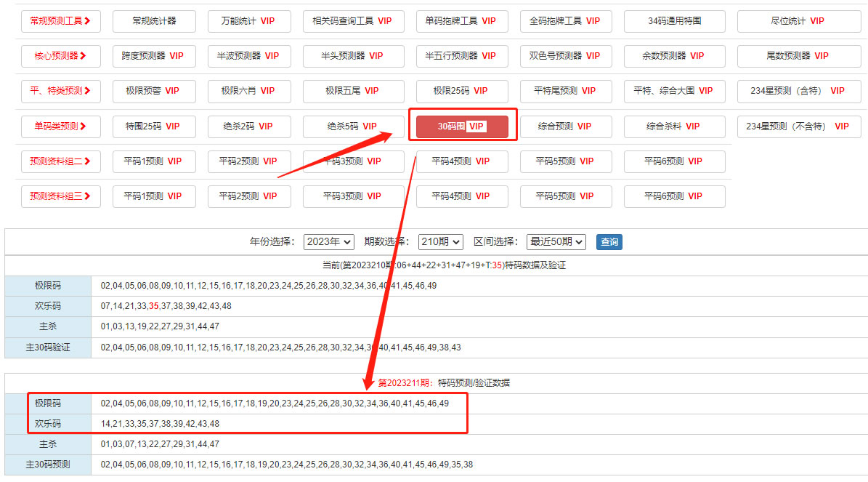Expand the 常规预测工具 category
This screenshot has height=482, width=868.
(60, 21)
